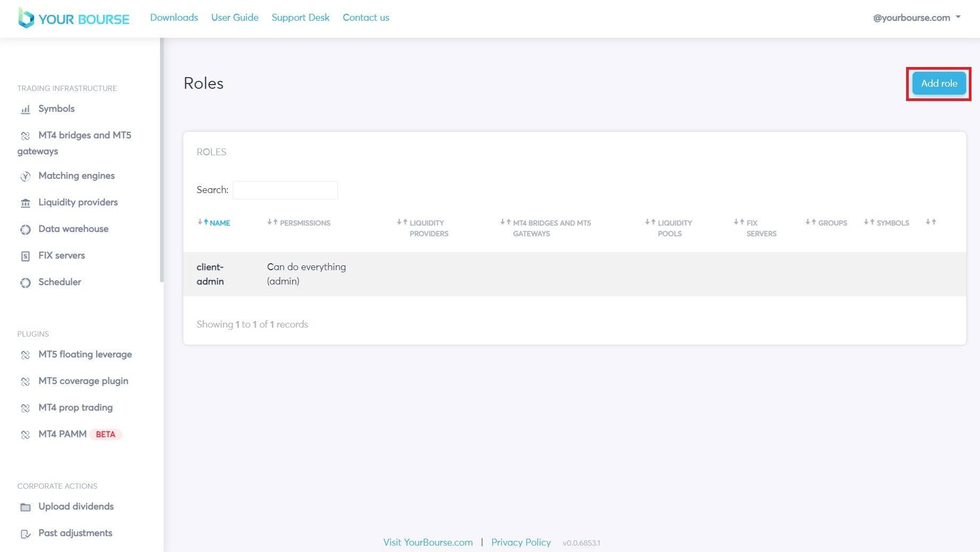The width and height of the screenshot is (980, 552).
Task: Open Data warehouse page
Action: pyautogui.click(x=73, y=229)
